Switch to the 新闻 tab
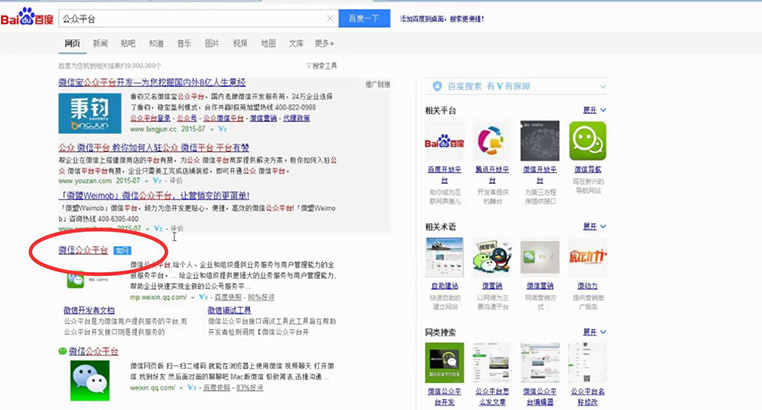Image resolution: width=762 pixels, height=410 pixels. coord(100,43)
